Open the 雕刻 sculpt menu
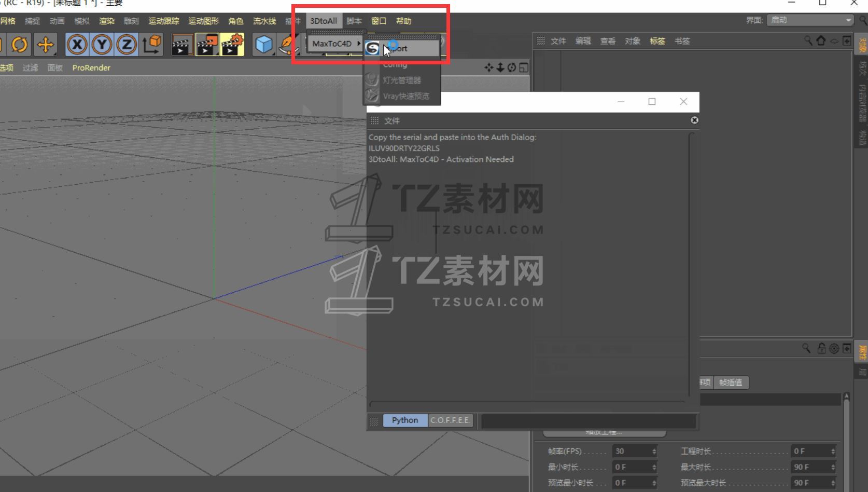 pyautogui.click(x=131, y=21)
